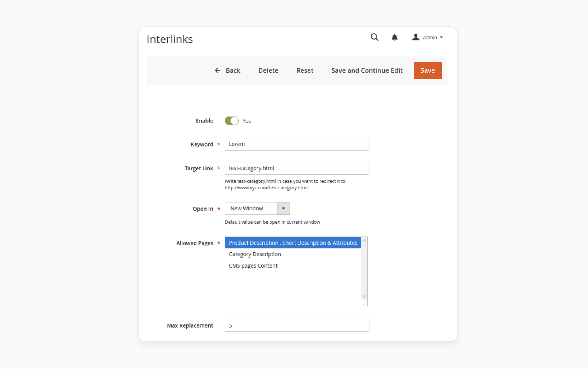Viewport: 588px width, 369px height.
Task: Select CMS pages Content in Allowed Pages
Action: [293, 266]
